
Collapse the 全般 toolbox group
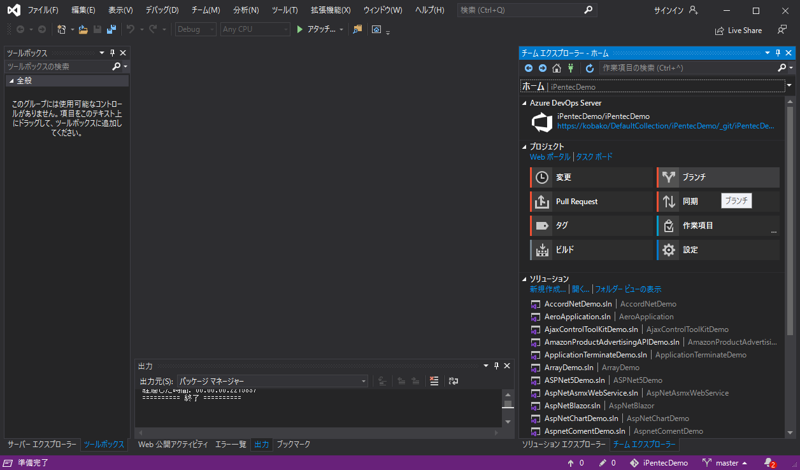pyautogui.click(x=11, y=81)
